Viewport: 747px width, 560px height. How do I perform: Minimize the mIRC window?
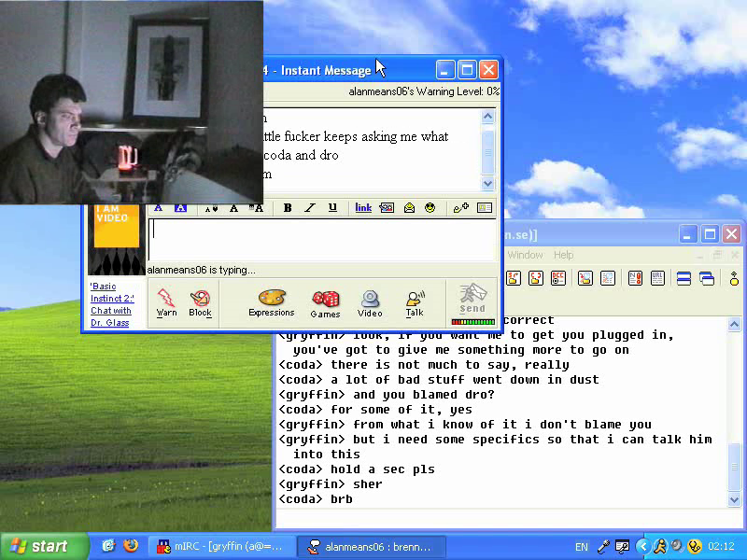point(687,234)
